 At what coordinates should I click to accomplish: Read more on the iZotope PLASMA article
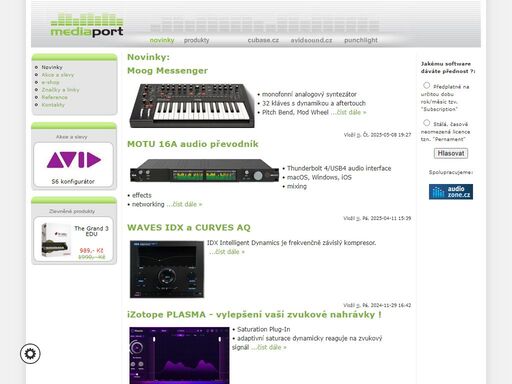pyautogui.click(x=269, y=347)
